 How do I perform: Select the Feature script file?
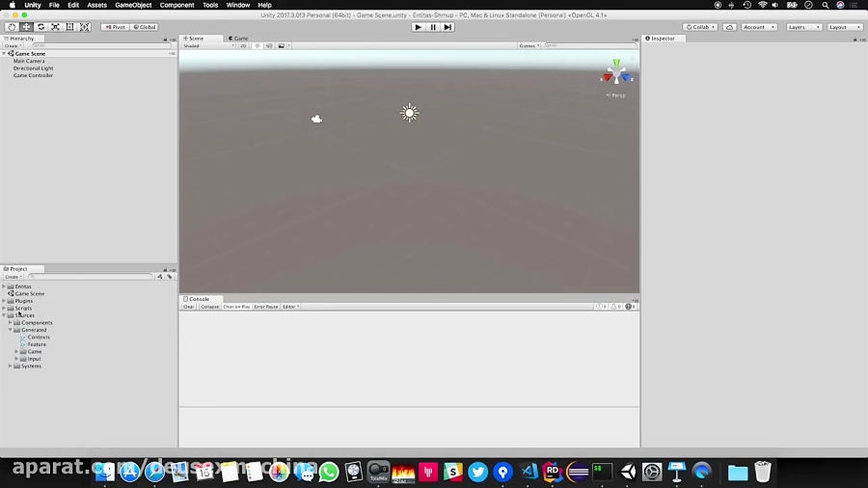(37, 344)
